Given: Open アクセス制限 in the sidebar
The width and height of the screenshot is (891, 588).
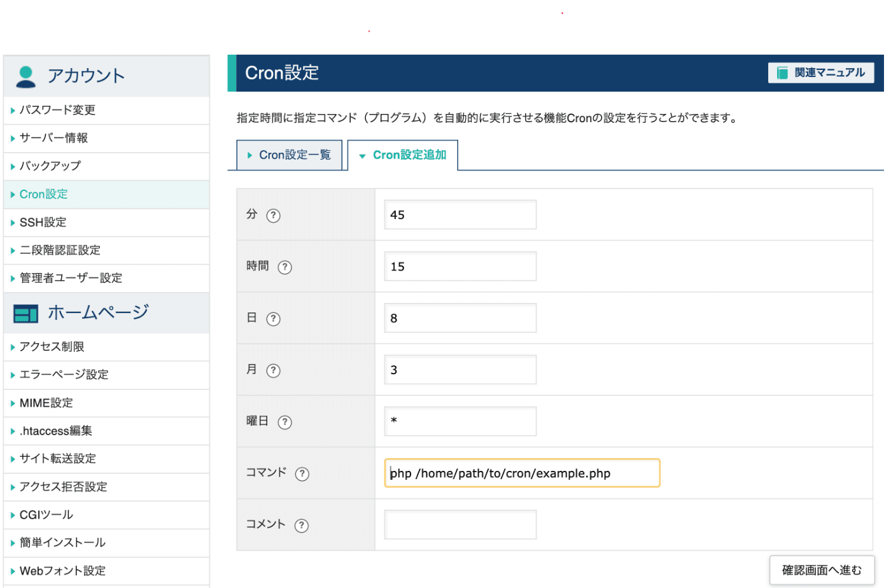Looking at the screenshot, I should click(x=106, y=347).
